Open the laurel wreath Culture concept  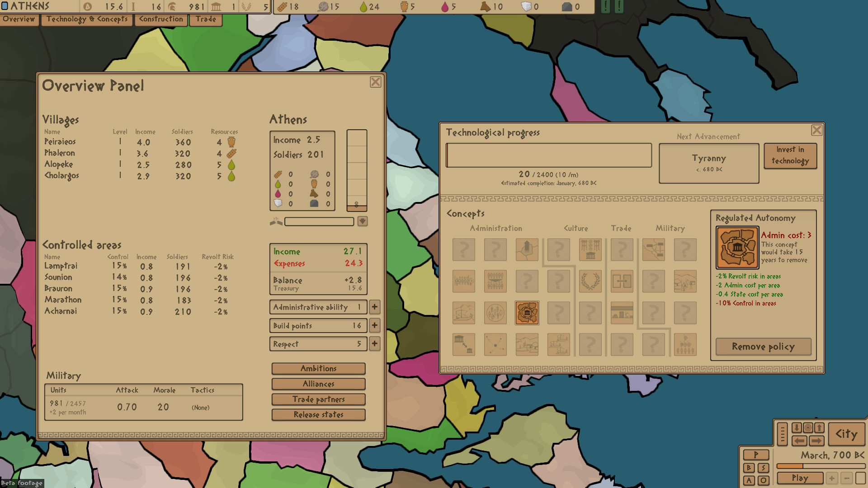[590, 281]
